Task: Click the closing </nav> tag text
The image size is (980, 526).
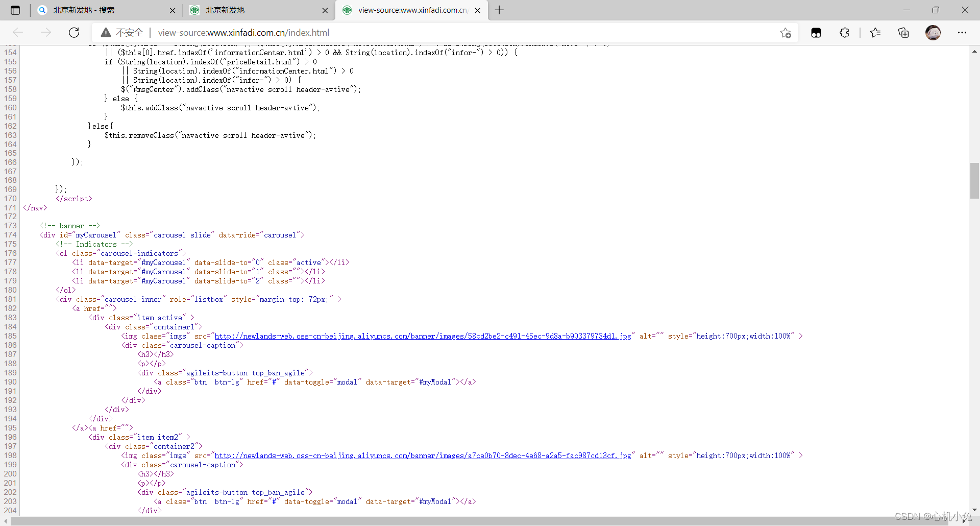Action: click(35, 208)
